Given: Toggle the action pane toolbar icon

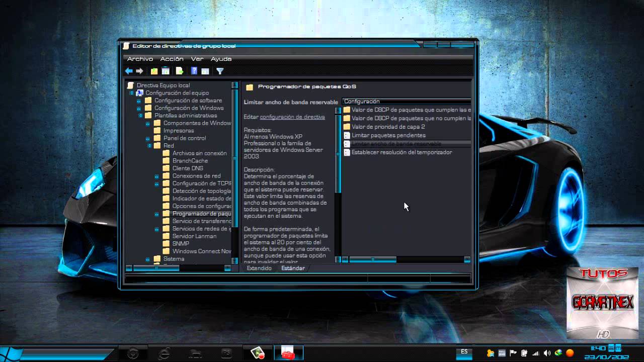Looking at the screenshot, I should 205,71.
